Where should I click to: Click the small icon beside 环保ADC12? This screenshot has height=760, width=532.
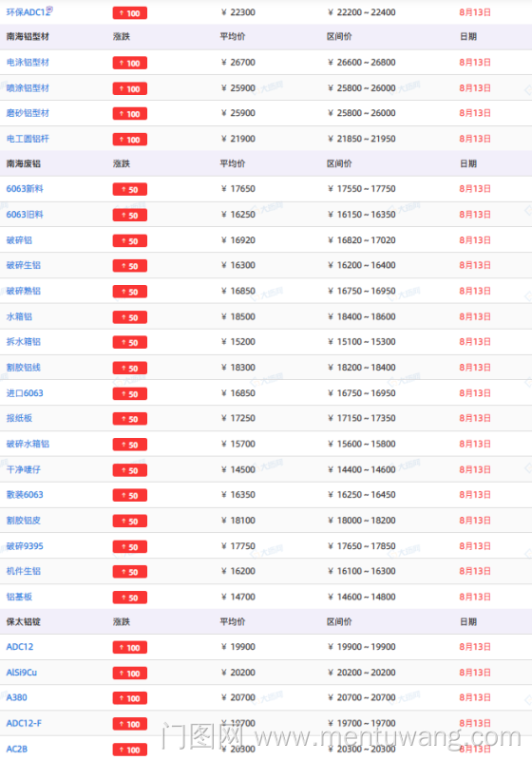(x=49, y=9)
